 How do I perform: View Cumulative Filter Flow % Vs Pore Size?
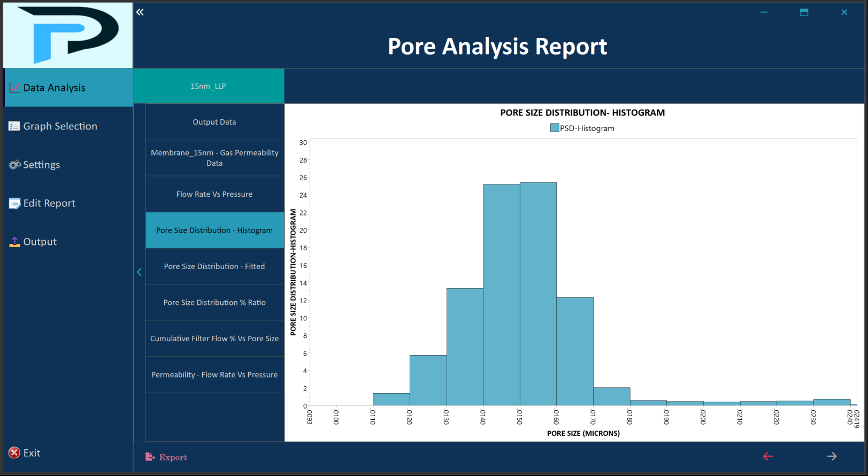click(214, 339)
